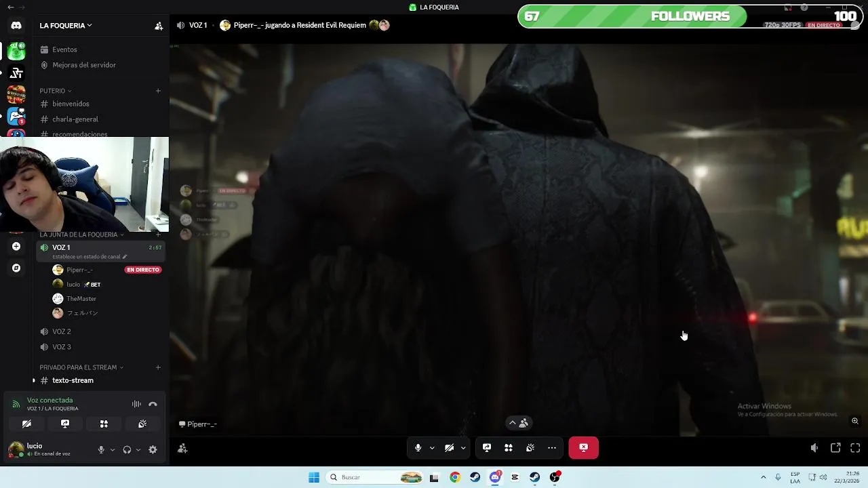Viewport: 868px width, 488px height.
Task: Open user settings gear icon
Action: 153,449
